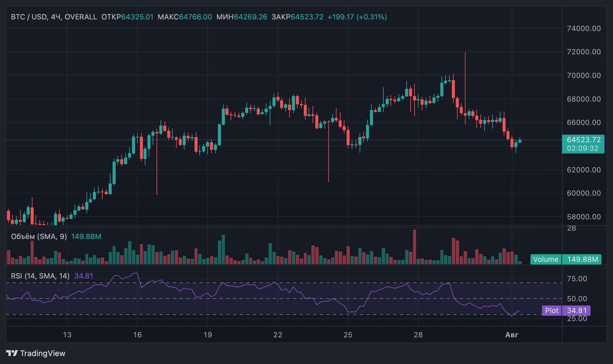Click the Авг date label on the time axis
Image resolution: width=613 pixels, height=364 pixels.
pyautogui.click(x=512, y=335)
